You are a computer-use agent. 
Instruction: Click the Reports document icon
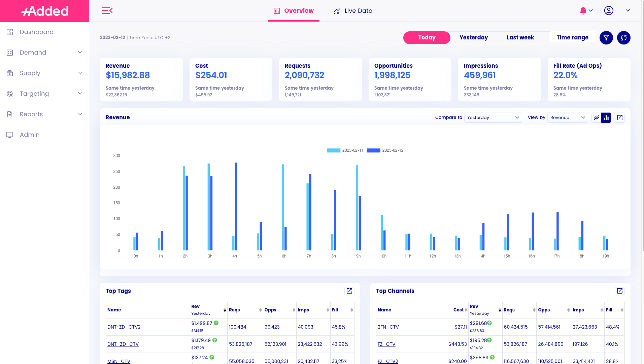tap(10, 114)
